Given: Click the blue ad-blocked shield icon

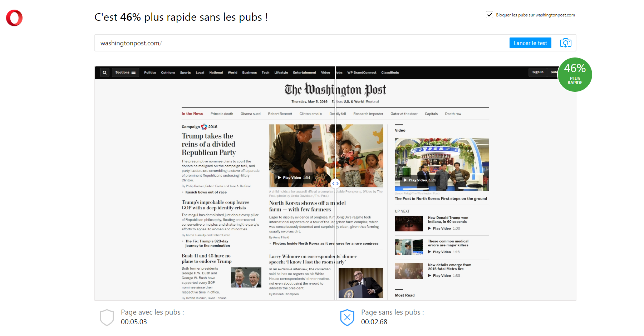Looking at the screenshot, I should click(x=347, y=317).
